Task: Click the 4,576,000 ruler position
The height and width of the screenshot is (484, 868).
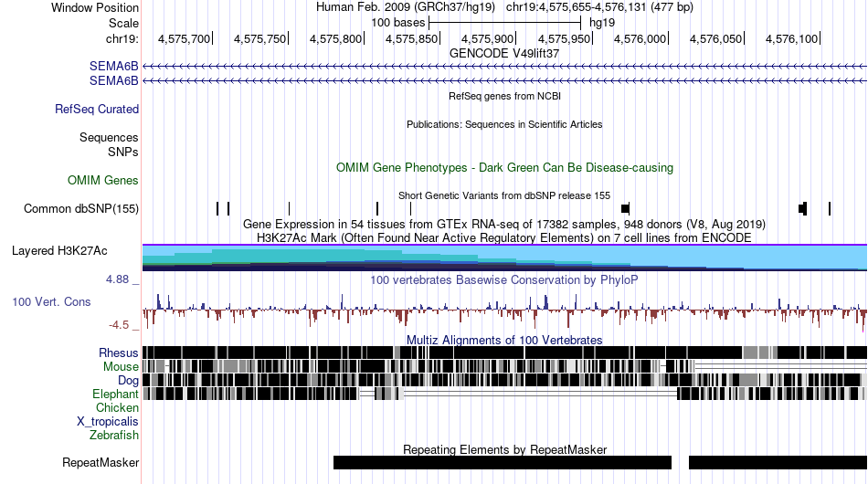Action: coord(640,38)
